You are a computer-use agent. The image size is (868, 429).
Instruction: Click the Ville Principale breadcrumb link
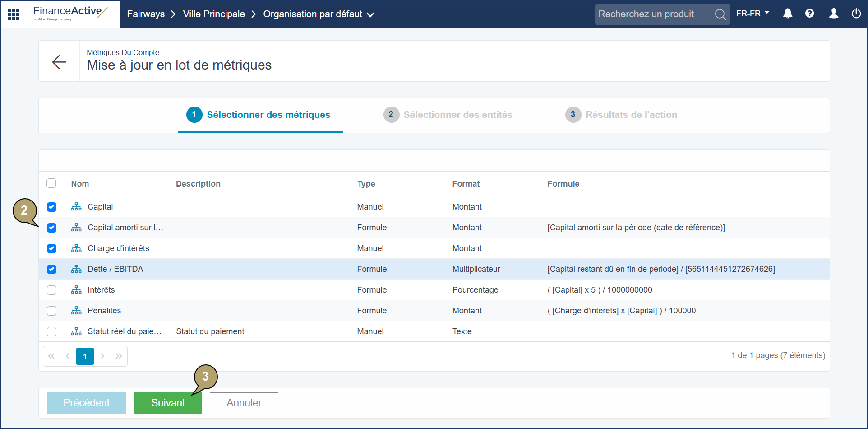click(x=214, y=14)
